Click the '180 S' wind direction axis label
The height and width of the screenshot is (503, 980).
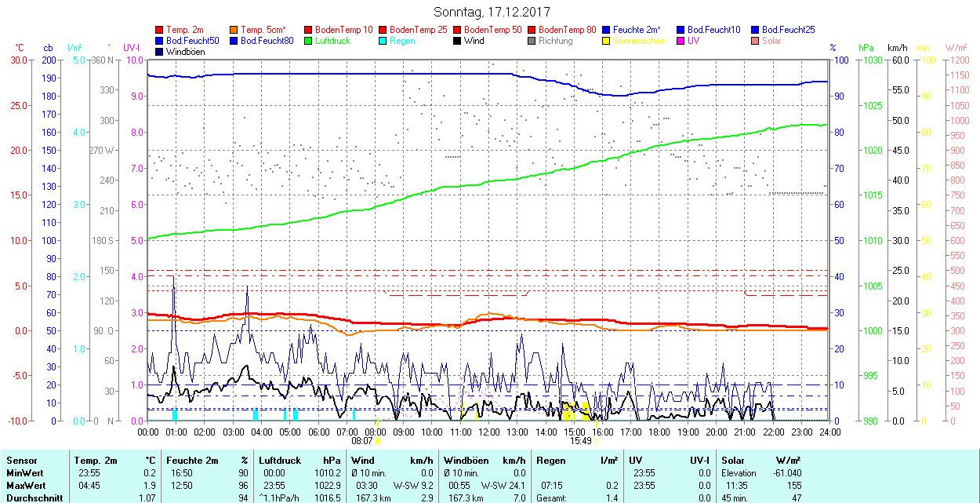point(103,240)
